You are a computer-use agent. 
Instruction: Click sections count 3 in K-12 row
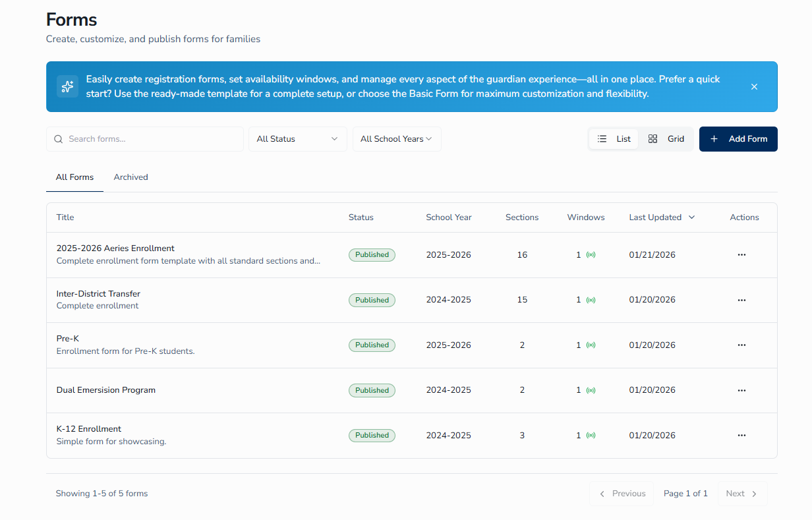pyautogui.click(x=522, y=435)
